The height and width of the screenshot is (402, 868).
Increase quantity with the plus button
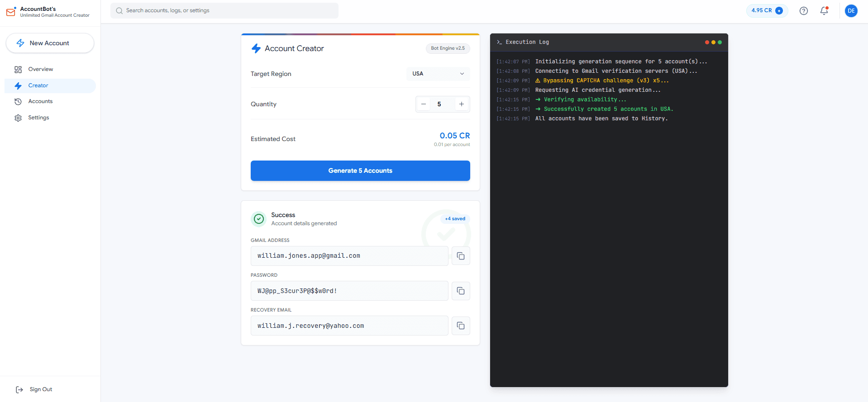tap(461, 104)
